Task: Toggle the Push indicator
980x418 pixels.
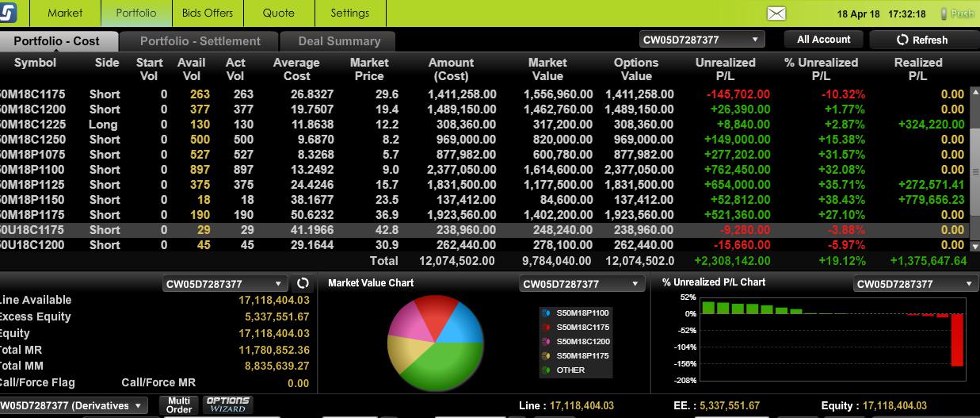Action: [x=958, y=13]
